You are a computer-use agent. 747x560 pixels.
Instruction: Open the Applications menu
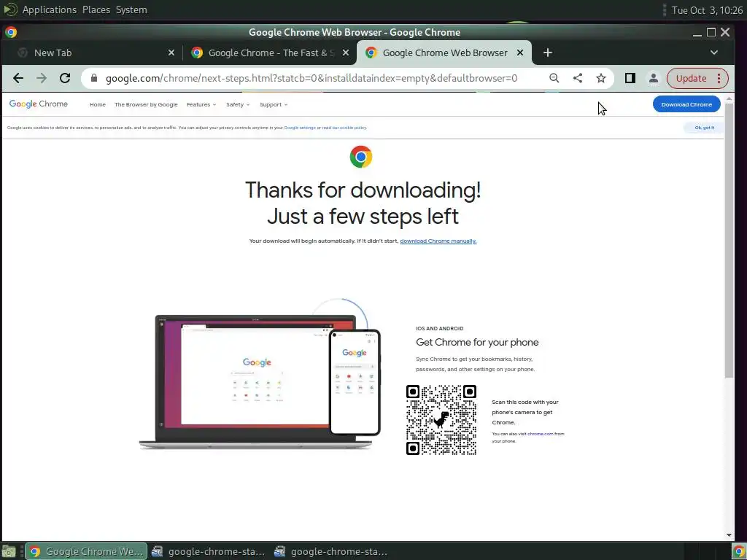point(49,9)
